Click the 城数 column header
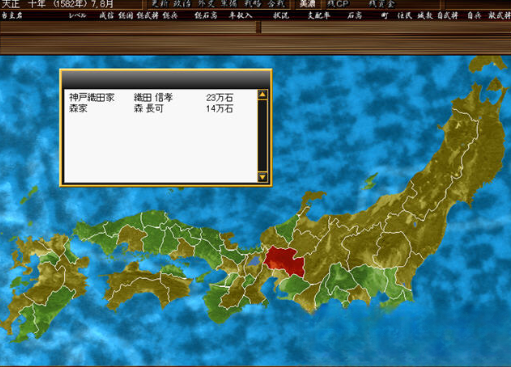The image size is (511, 367). (424, 15)
